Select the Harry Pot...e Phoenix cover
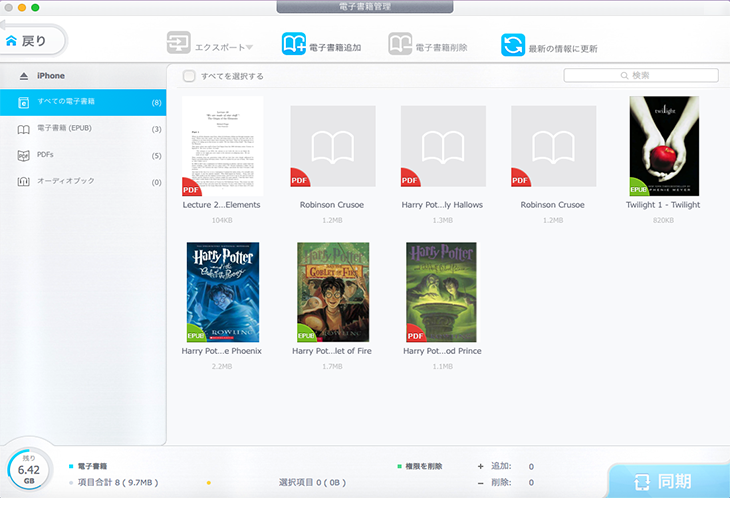Viewport: 730px width, 510px height. (x=223, y=292)
